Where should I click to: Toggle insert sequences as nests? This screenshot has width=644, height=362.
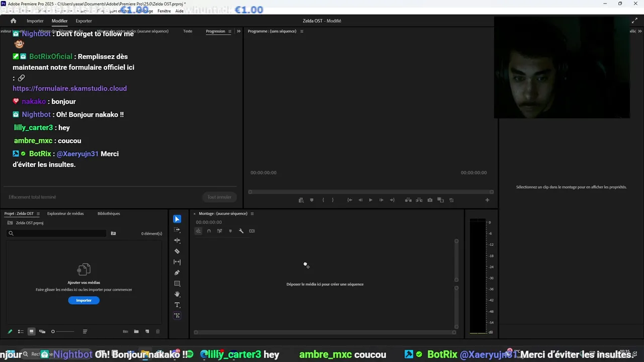point(198,231)
